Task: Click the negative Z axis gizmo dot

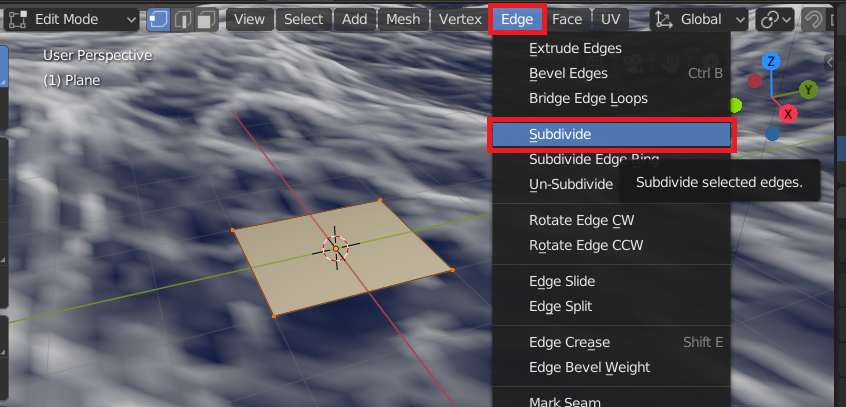Action: (x=772, y=133)
